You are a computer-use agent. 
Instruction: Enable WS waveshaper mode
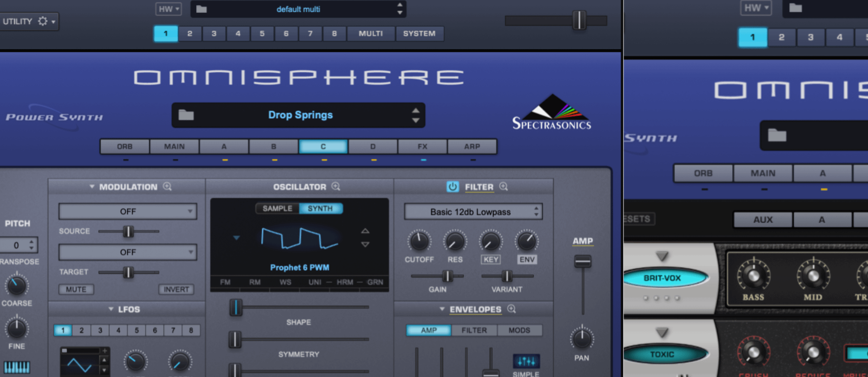(285, 282)
